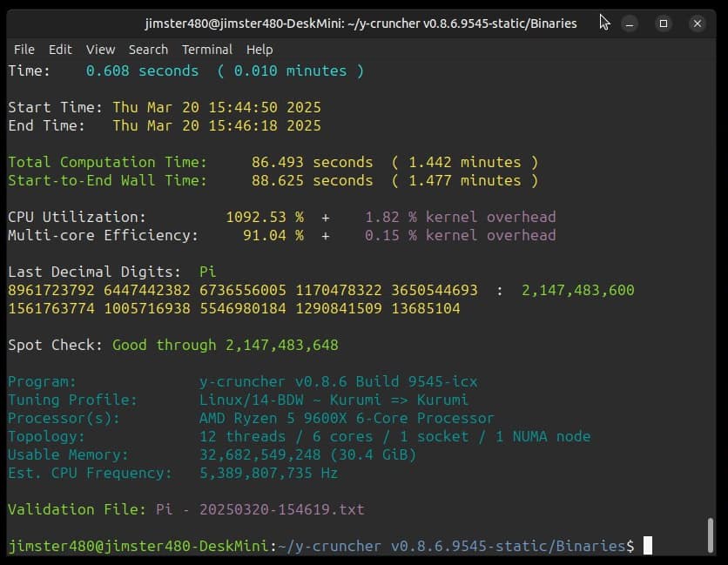Open the View menu
Screen dimensions: 728x565
[x=100, y=50]
